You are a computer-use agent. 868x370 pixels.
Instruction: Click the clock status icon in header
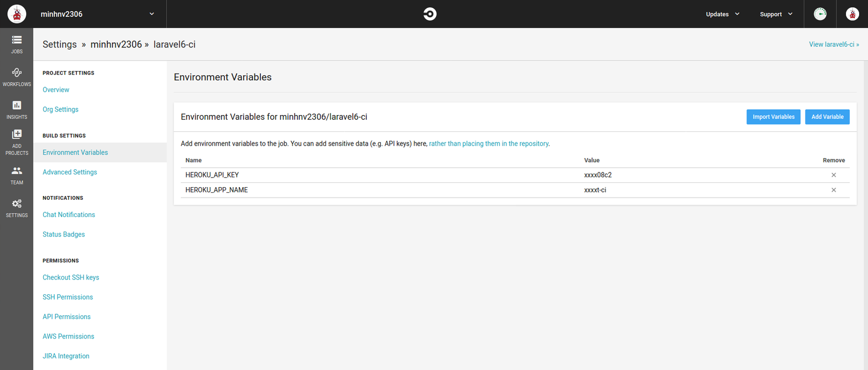pyautogui.click(x=820, y=14)
